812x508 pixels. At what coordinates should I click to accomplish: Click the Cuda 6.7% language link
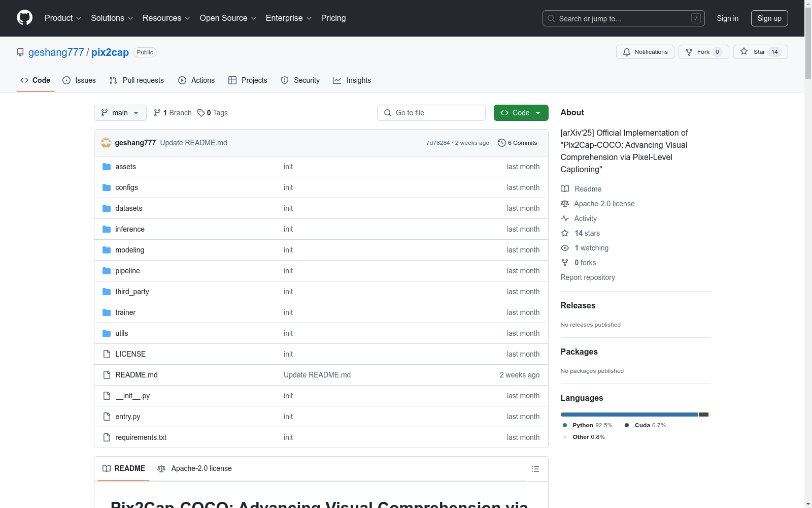click(645, 425)
